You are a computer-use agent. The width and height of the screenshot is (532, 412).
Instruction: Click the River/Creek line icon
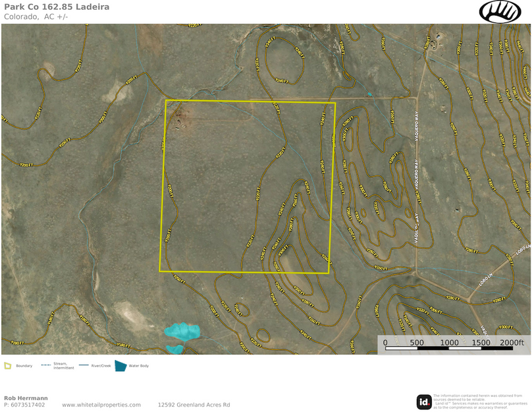(x=84, y=367)
